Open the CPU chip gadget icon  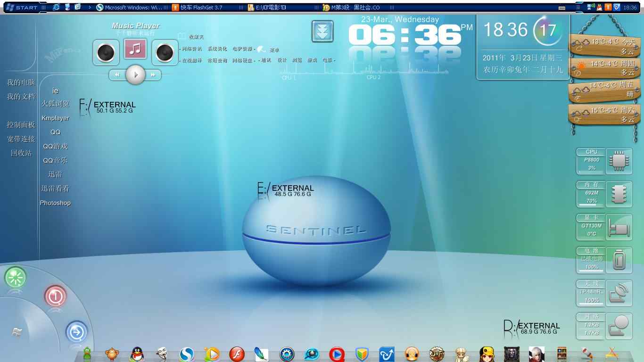[x=619, y=161]
